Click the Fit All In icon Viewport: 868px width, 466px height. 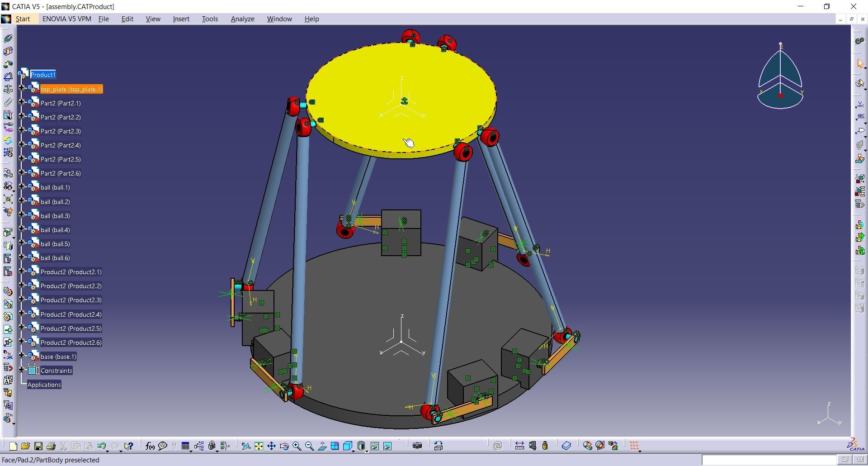(259, 447)
